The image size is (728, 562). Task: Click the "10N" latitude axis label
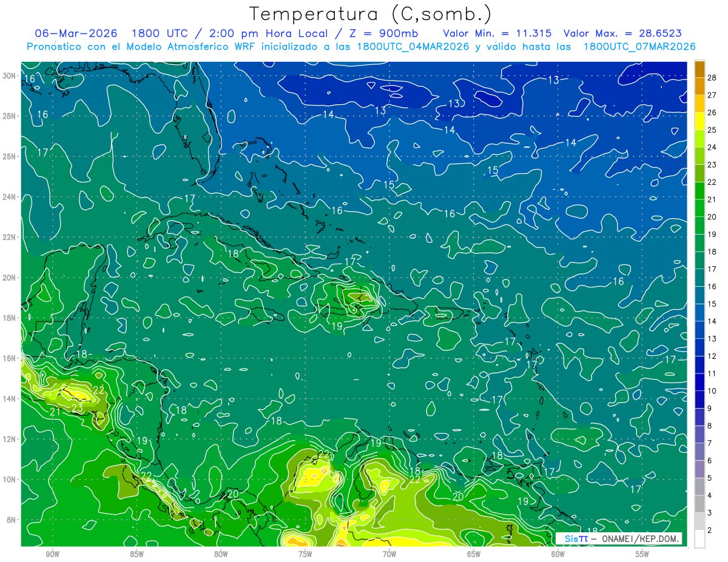(x=10, y=480)
